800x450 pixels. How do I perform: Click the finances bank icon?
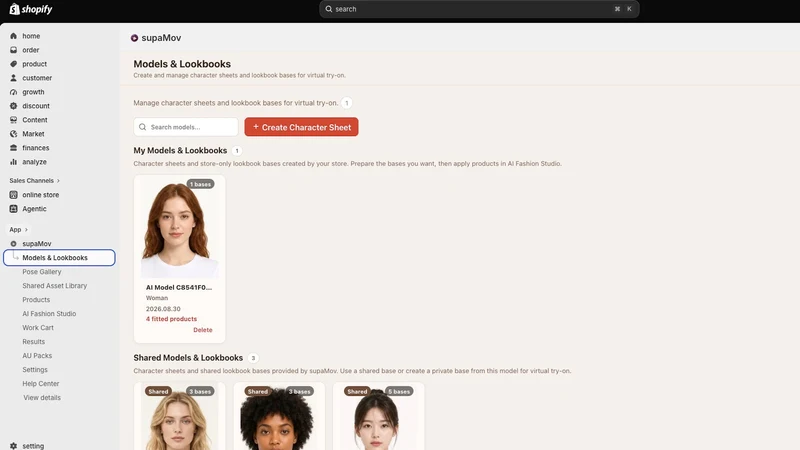[x=13, y=148]
